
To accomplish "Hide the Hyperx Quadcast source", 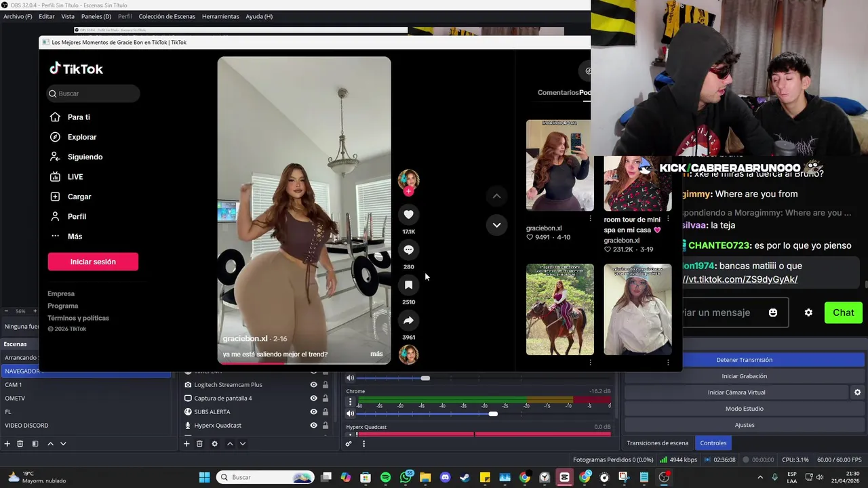I will [x=313, y=425].
